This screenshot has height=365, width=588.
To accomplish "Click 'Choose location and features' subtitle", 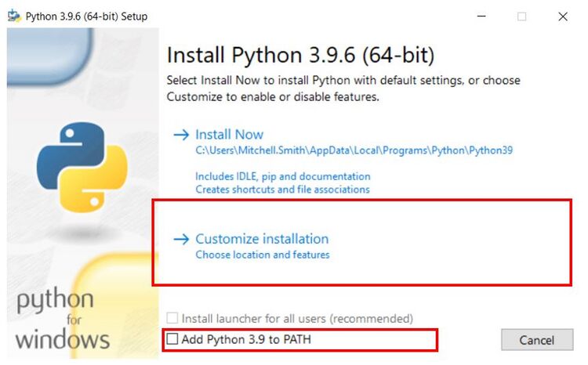I will [x=262, y=255].
